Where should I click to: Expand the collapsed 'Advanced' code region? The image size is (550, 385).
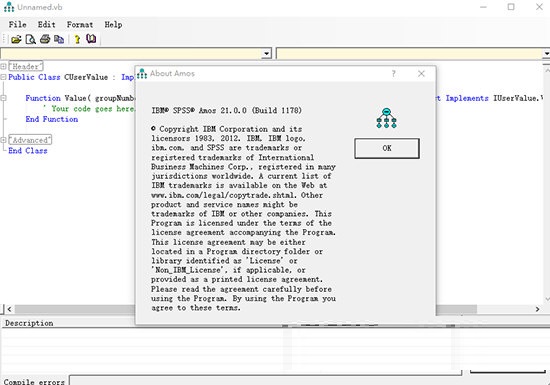click(x=3, y=140)
